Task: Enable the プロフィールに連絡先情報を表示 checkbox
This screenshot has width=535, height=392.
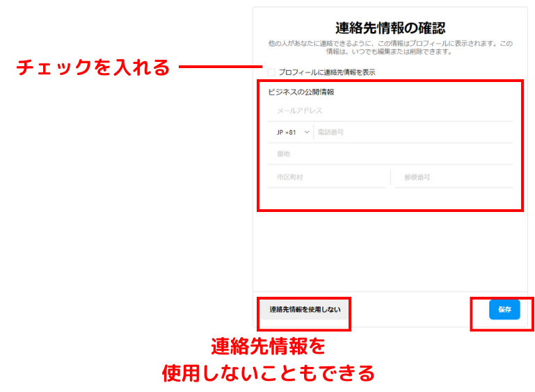Action: 271,72
